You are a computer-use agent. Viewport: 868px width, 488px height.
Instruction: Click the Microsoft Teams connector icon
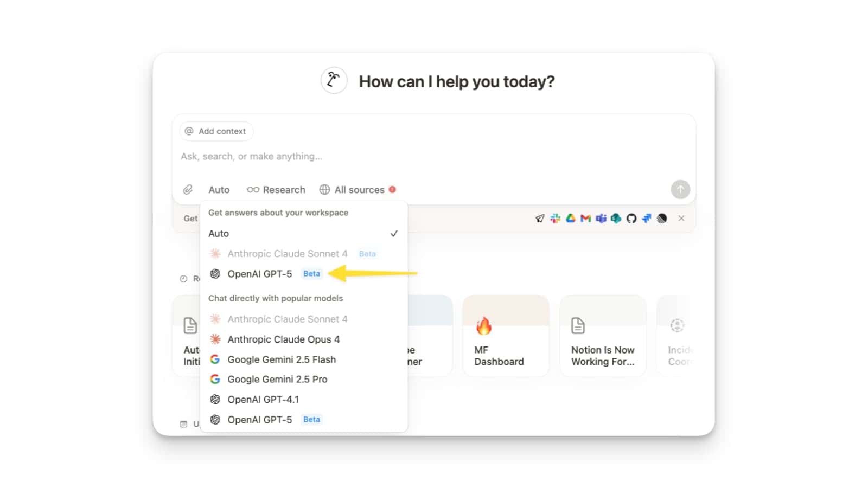click(601, 218)
